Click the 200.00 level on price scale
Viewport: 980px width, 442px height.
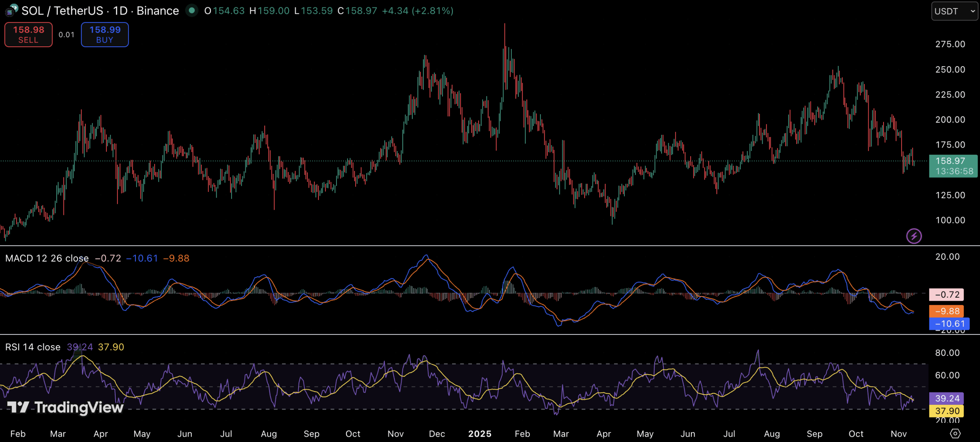pyautogui.click(x=950, y=120)
